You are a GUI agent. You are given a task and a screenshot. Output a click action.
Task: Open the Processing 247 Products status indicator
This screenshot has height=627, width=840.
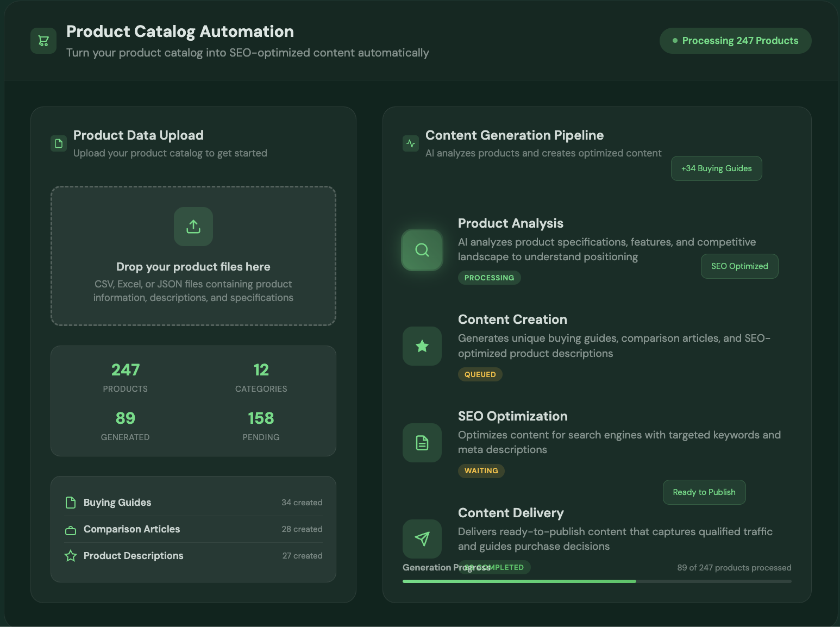[735, 40]
